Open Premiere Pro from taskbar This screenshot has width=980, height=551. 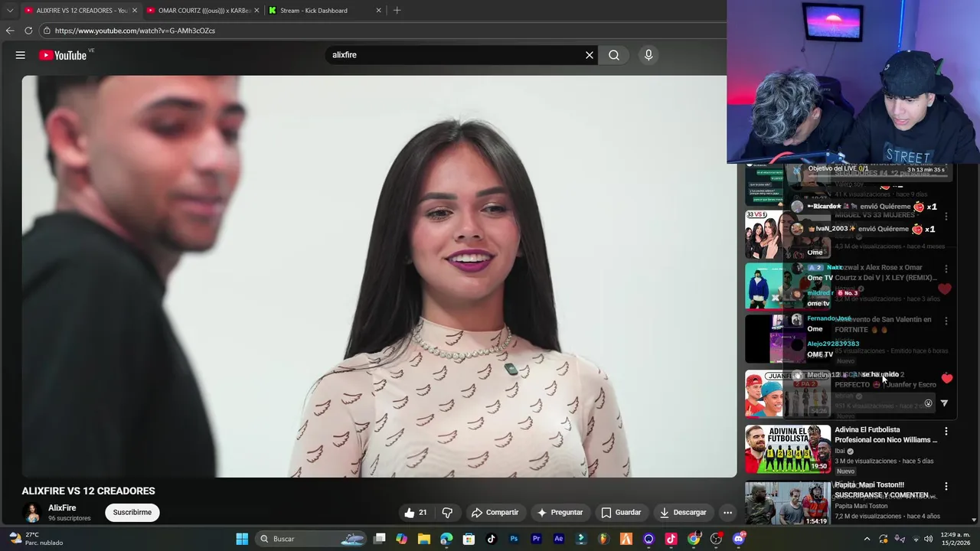point(536,539)
